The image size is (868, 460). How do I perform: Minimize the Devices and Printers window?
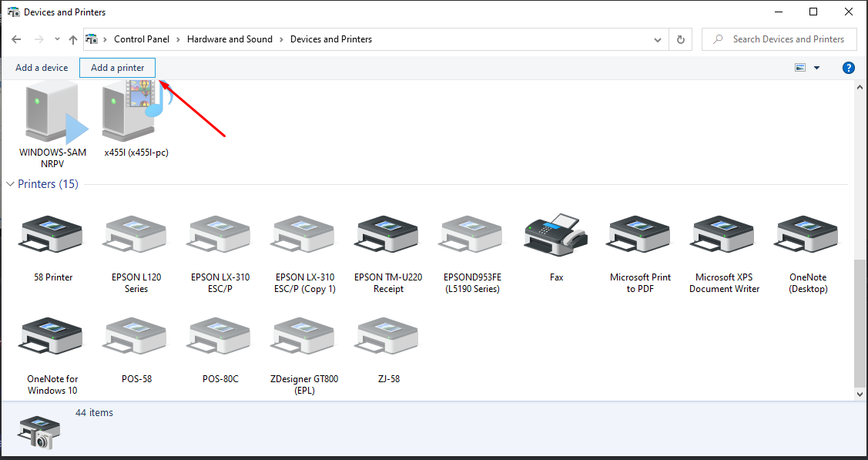pyautogui.click(x=779, y=12)
